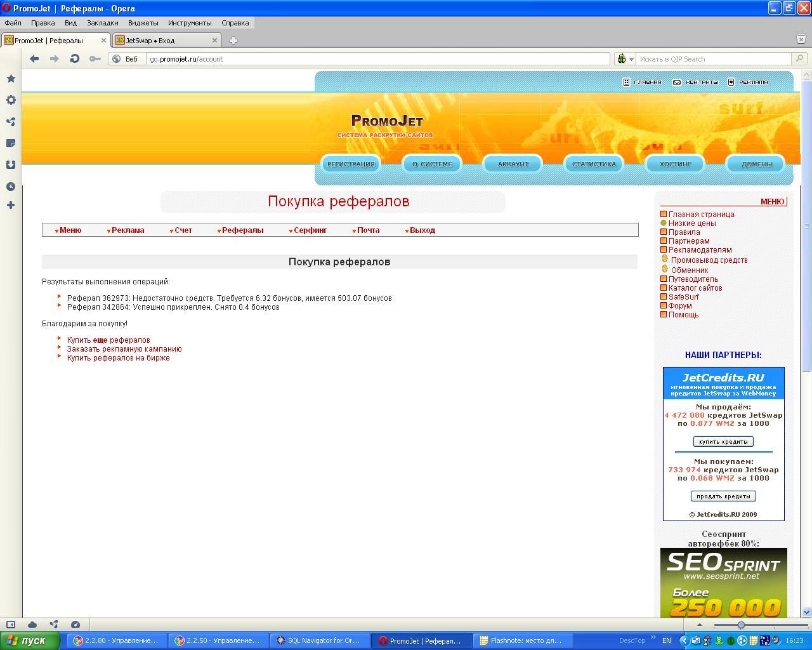Close the JetSwap Вход tab

[214, 40]
